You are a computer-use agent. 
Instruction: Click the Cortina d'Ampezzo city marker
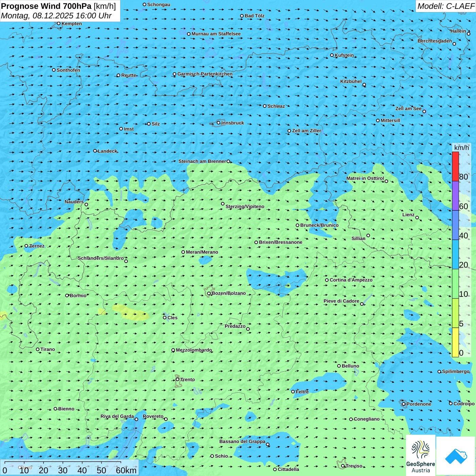[x=327, y=280]
